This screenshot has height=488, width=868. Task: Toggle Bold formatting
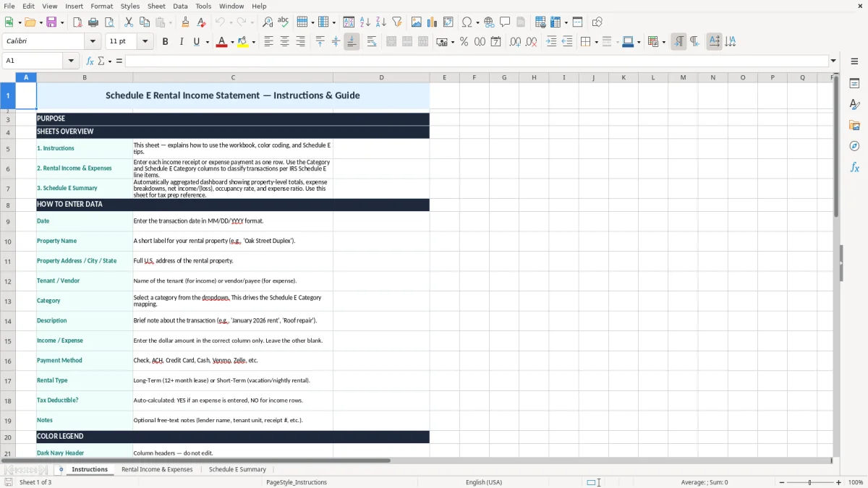click(x=165, y=42)
